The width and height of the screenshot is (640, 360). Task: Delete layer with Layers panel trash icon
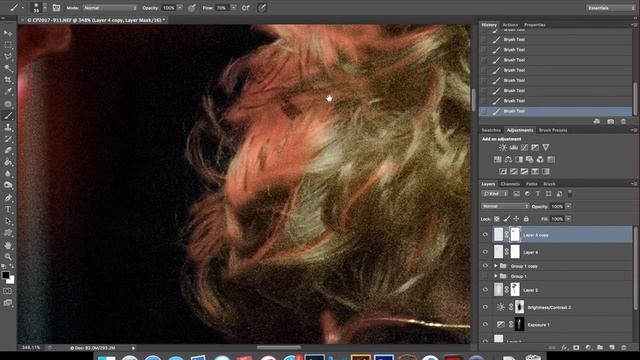pyautogui.click(x=624, y=348)
